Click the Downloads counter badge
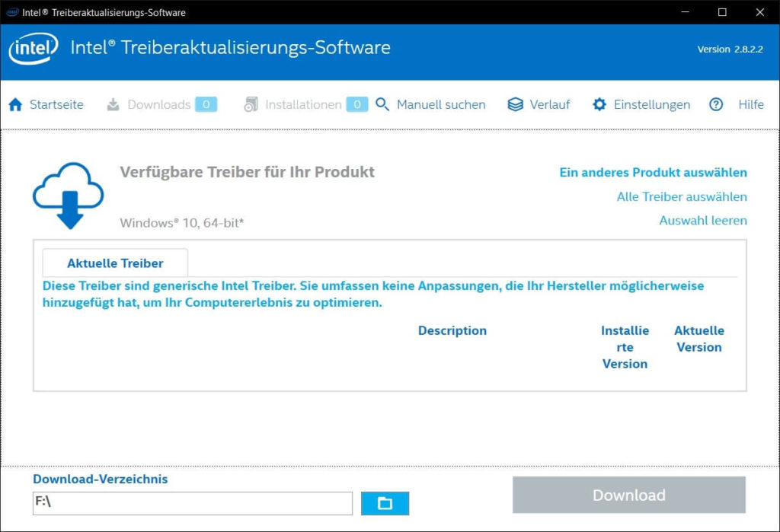Screen dimensions: 780x532 click(x=206, y=105)
